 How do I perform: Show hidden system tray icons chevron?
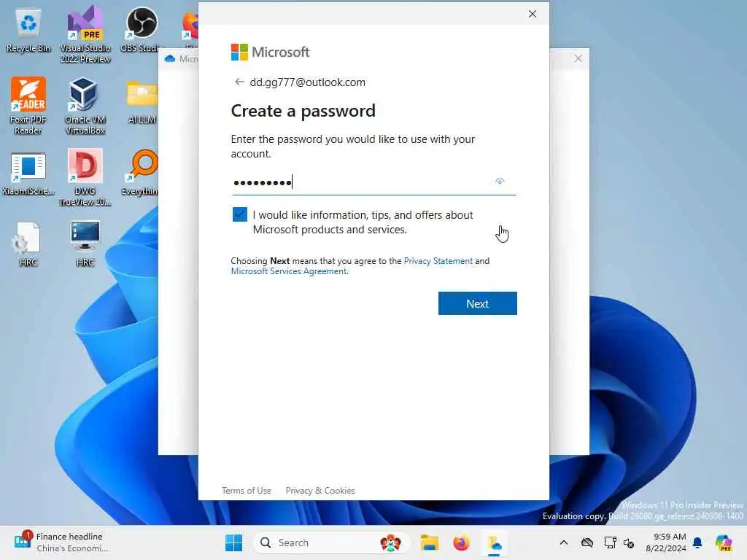click(x=564, y=542)
